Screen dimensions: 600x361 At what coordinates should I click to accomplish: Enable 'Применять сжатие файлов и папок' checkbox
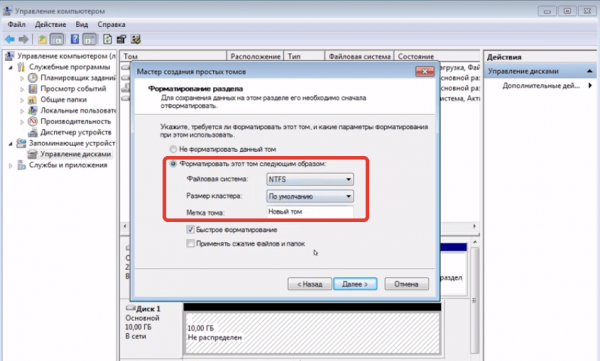coord(190,243)
